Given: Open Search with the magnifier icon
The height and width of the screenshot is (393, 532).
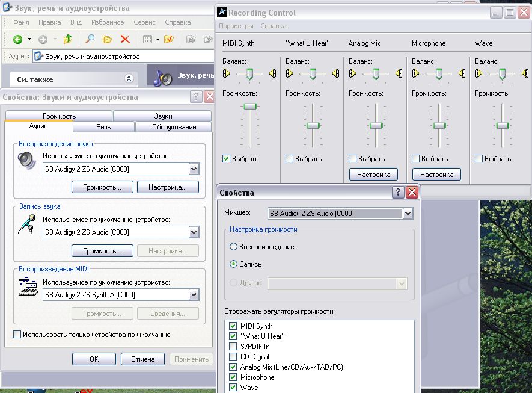Looking at the screenshot, I should (90, 40).
